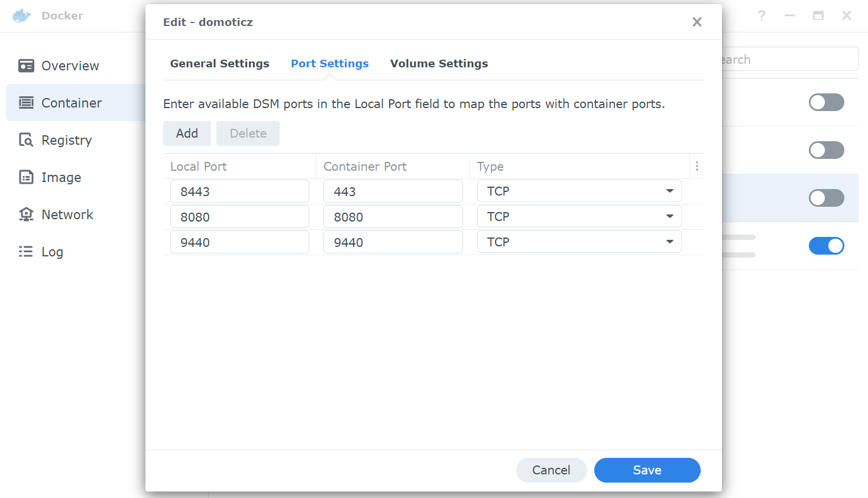Edit container port field 443

[x=393, y=191]
